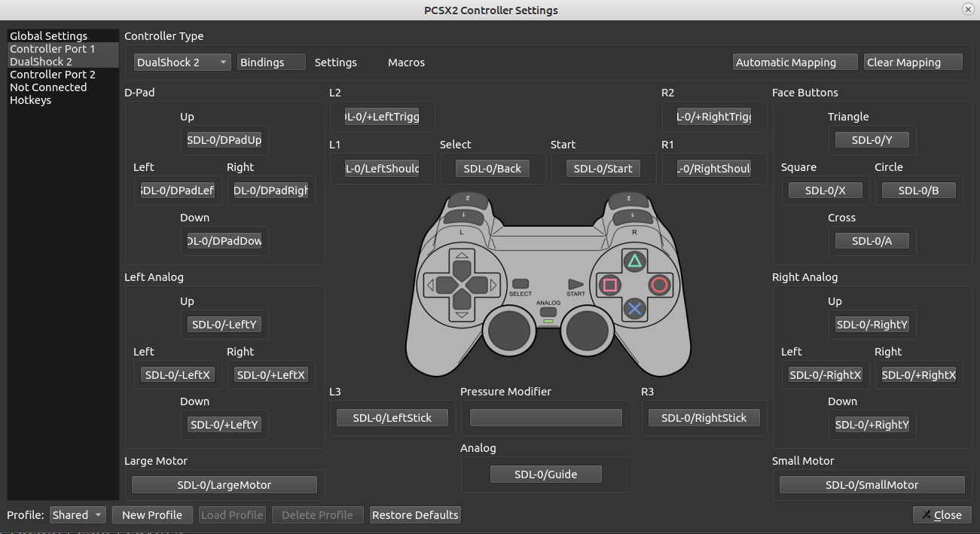Viewport: 980px width, 534px height.
Task: Rebind L3 SDL-0/LeftStick button
Action: [x=392, y=417]
